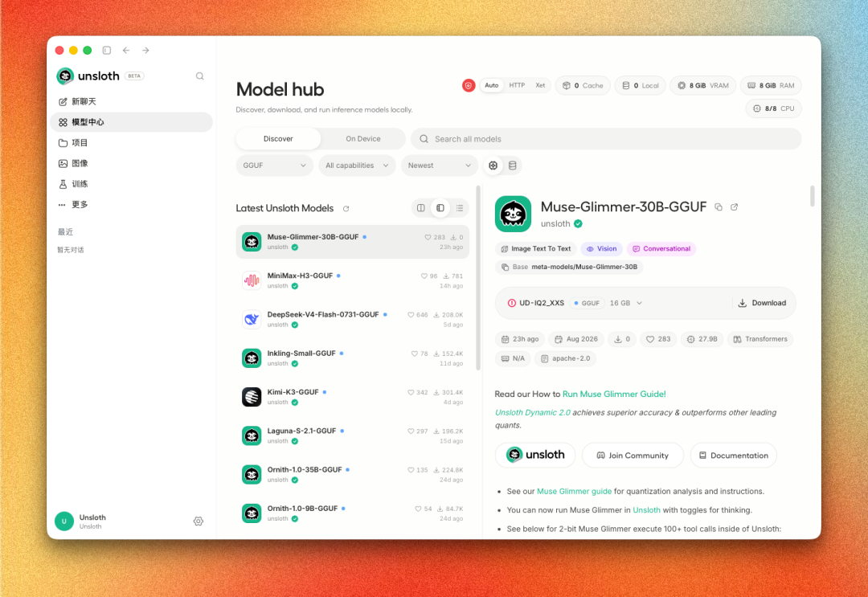Screen dimensions: 868x597
Task: Copy the Muse-Glimmer-30B-GGUF model name
Action: tap(719, 207)
